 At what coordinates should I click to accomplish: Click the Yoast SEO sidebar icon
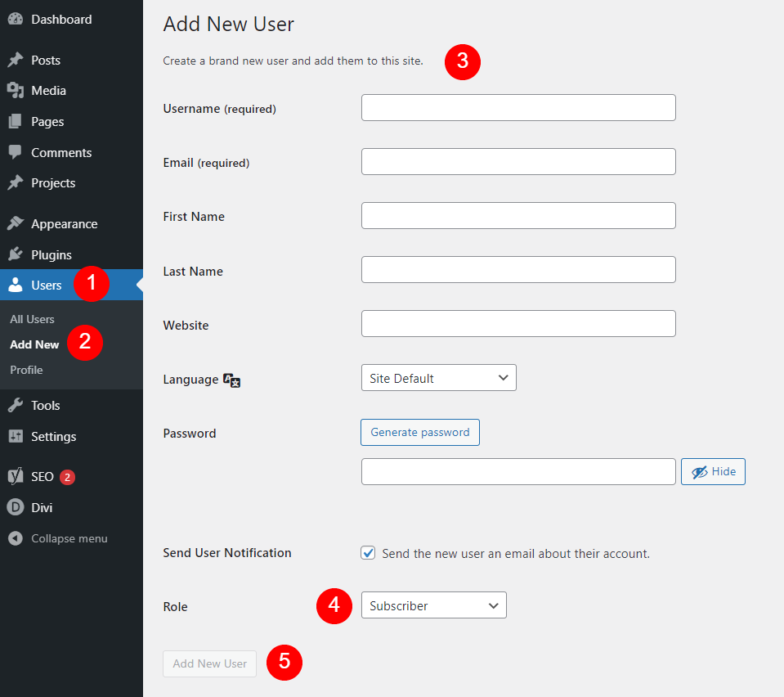click(x=16, y=476)
